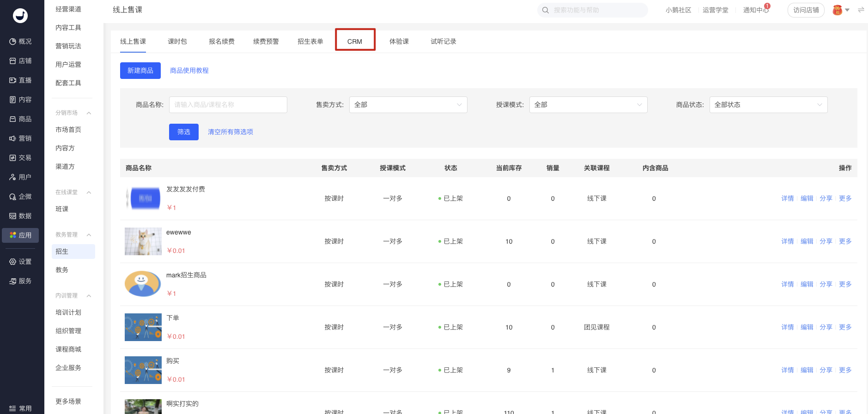The height and width of the screenshot is (414, 868).
Task: Collapse the 教务管理 section chevron
Action: [89, 235]
